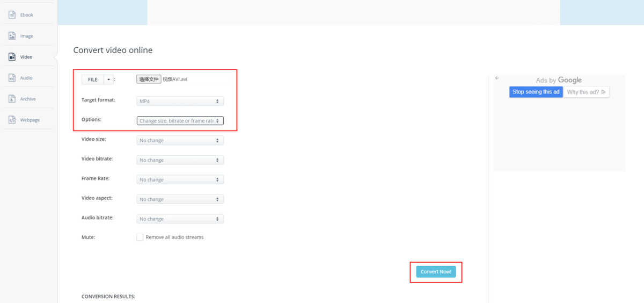Open the Video aspect dropdown

click(180, 199)
